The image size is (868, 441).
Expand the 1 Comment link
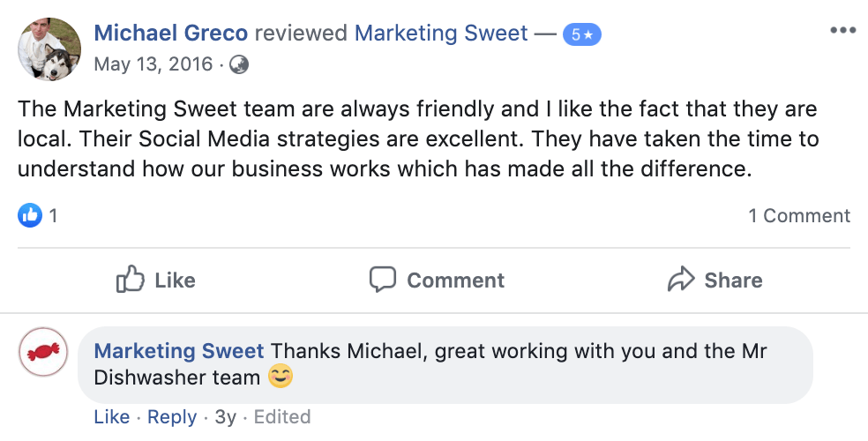(x=799, y=215)
